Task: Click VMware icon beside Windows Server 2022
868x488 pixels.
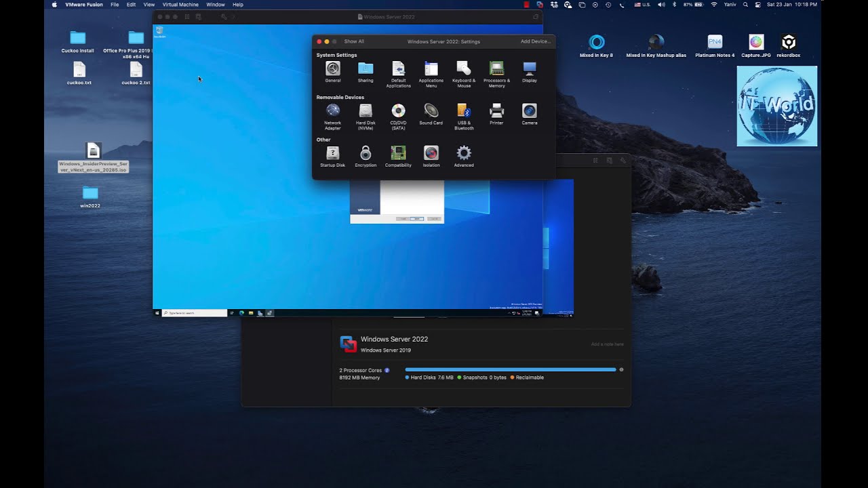Action: (x=349, y=344)
